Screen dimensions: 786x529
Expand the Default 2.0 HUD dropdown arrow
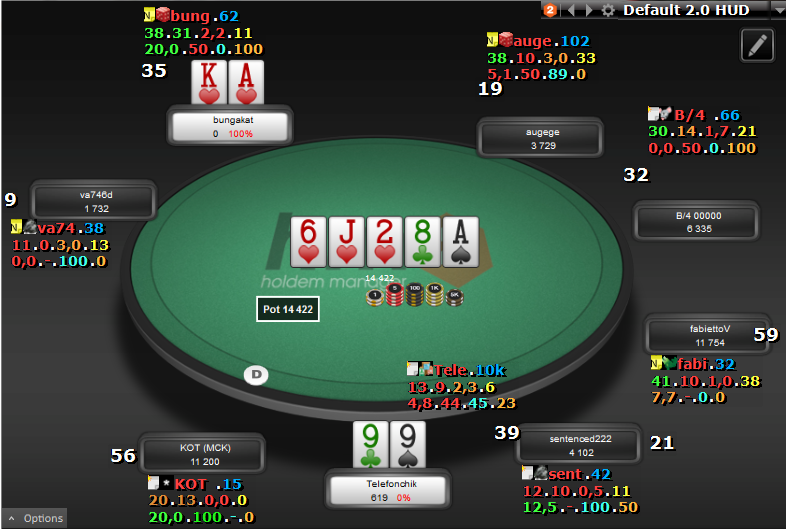tap(778, 10)
